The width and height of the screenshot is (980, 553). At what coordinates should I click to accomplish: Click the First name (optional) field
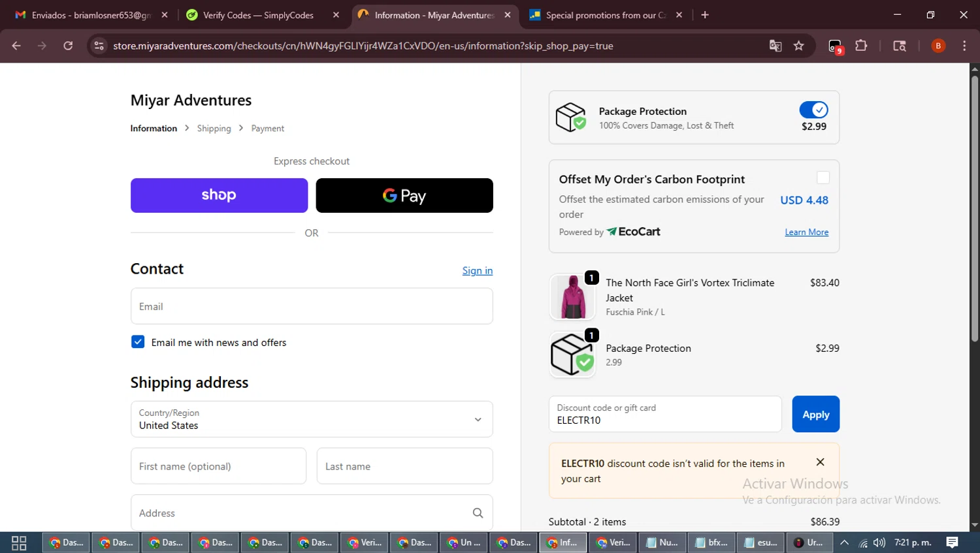pyautogui.click(x=218, y=466)
